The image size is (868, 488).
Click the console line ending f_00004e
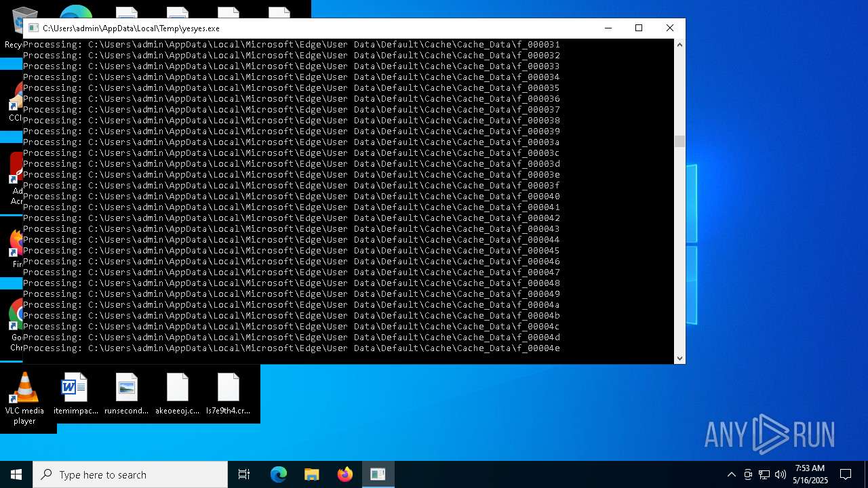tap(292, 348)
